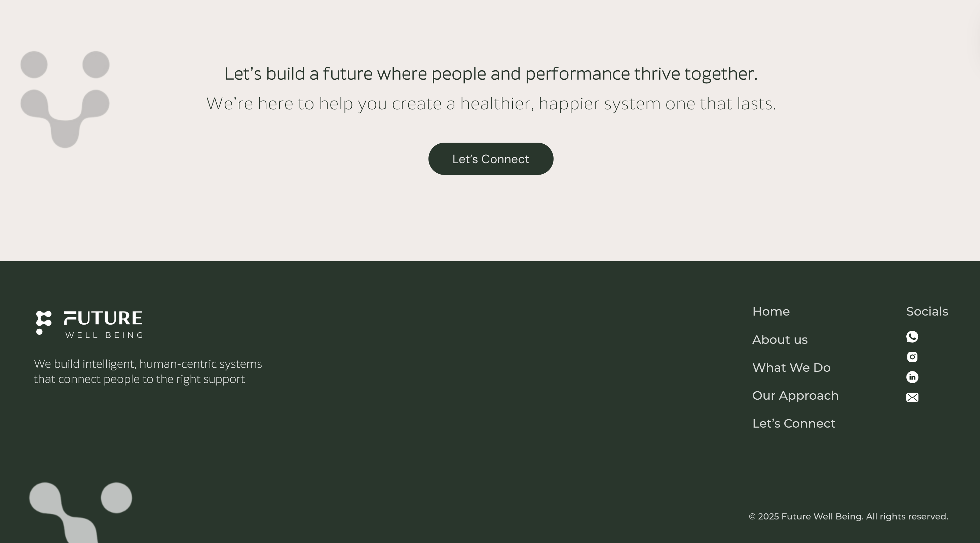Viewport: 980px width, 543px height.
Task: Click the footer tagline about human-centric systems
Action: [x=148, y=371]
